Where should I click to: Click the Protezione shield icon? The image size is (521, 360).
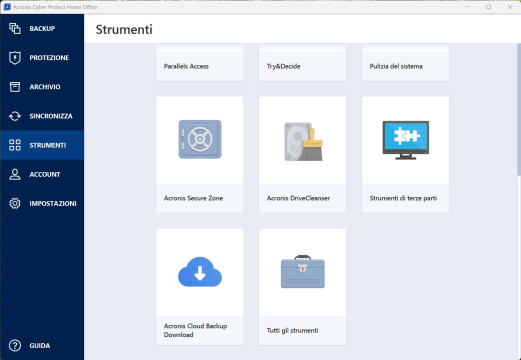pyautogui.click(x=15, y=57)
